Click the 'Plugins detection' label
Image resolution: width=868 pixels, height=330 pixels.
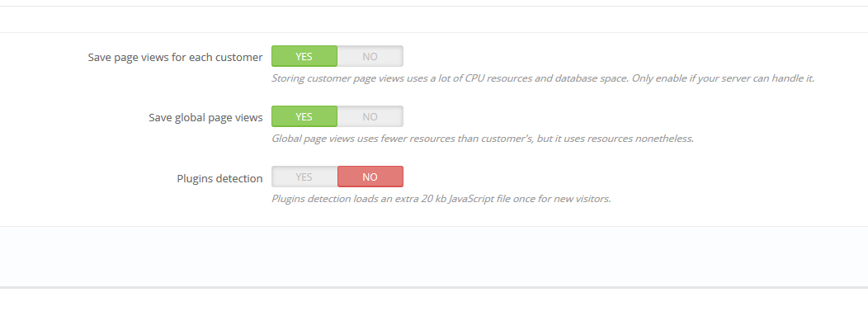pos(219,178)
